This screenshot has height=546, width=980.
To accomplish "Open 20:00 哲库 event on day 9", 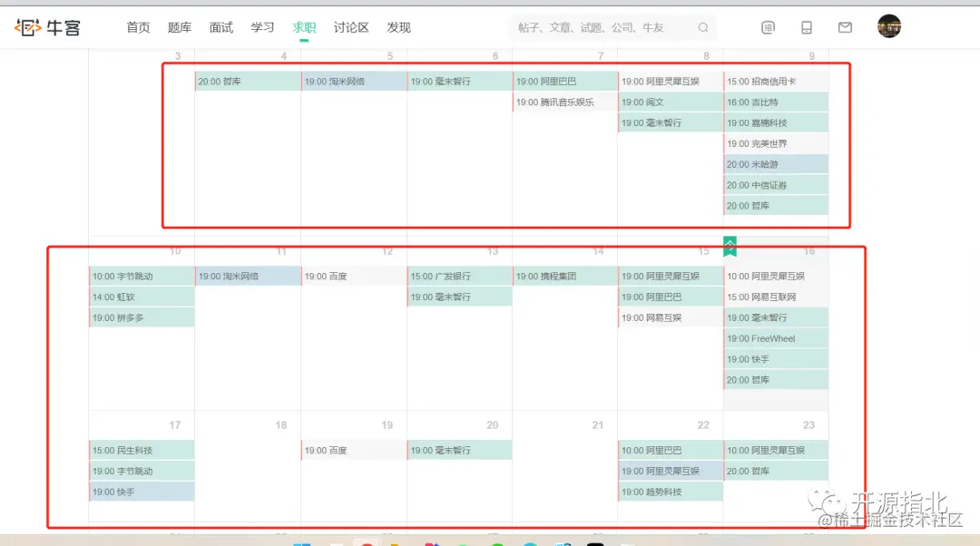I will 776,206.
